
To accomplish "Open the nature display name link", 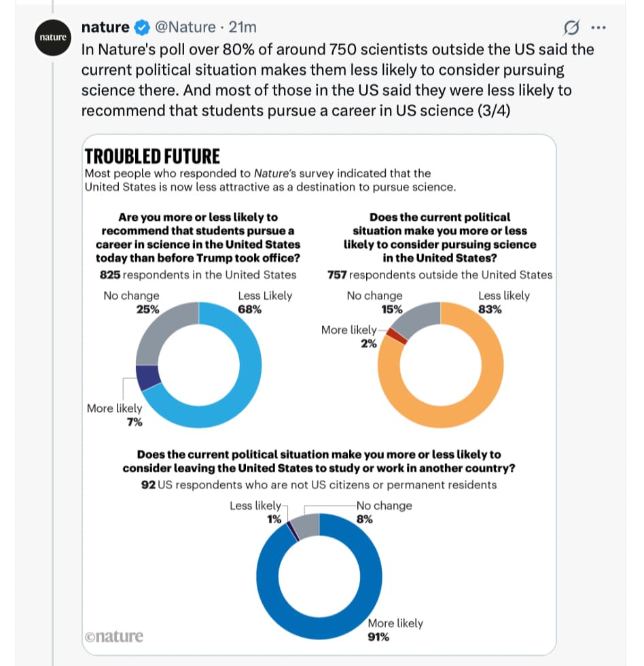I will click(x=105, y=27).
